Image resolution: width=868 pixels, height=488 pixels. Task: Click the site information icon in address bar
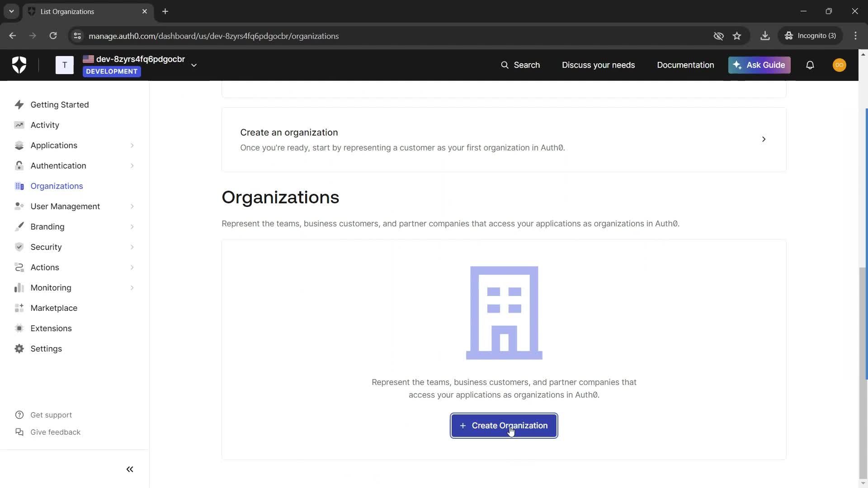[77, 36]
